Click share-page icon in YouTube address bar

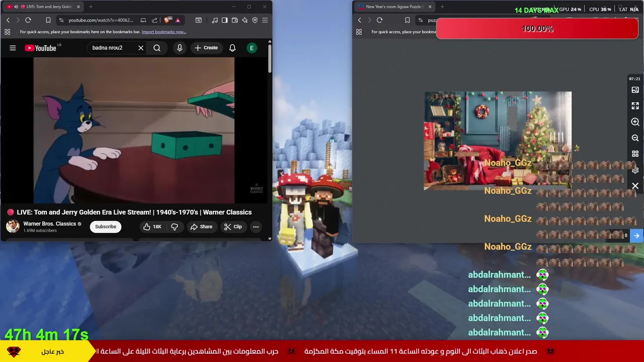(x=154, y=20)
